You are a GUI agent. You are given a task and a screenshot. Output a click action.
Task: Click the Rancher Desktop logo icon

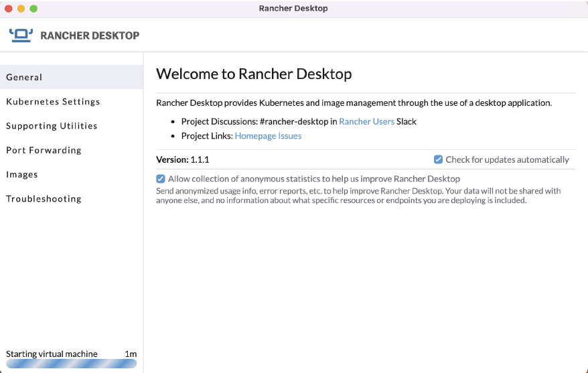coord(21,35)
